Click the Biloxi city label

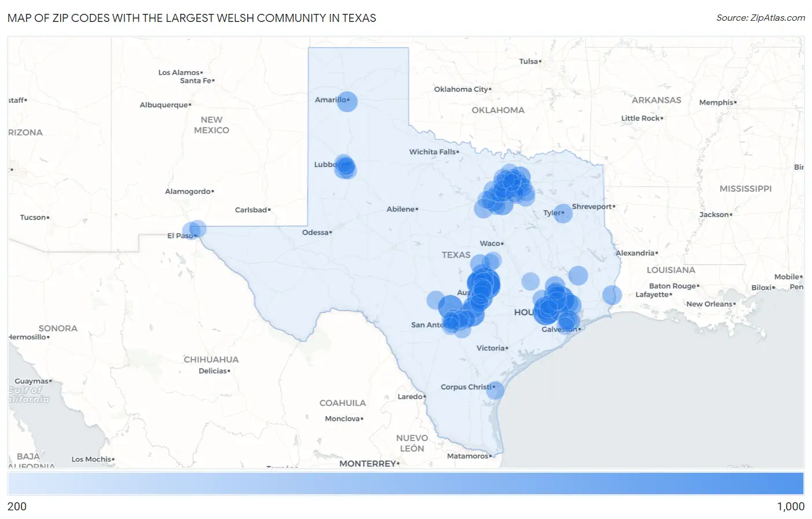pyautogui.click(x=762, y=288)
